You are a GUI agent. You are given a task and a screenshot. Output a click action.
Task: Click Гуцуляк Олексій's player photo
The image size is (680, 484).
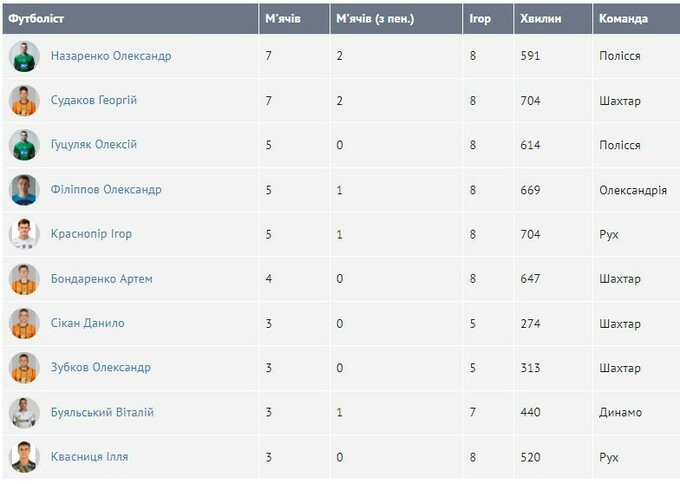tap(24, 145)
